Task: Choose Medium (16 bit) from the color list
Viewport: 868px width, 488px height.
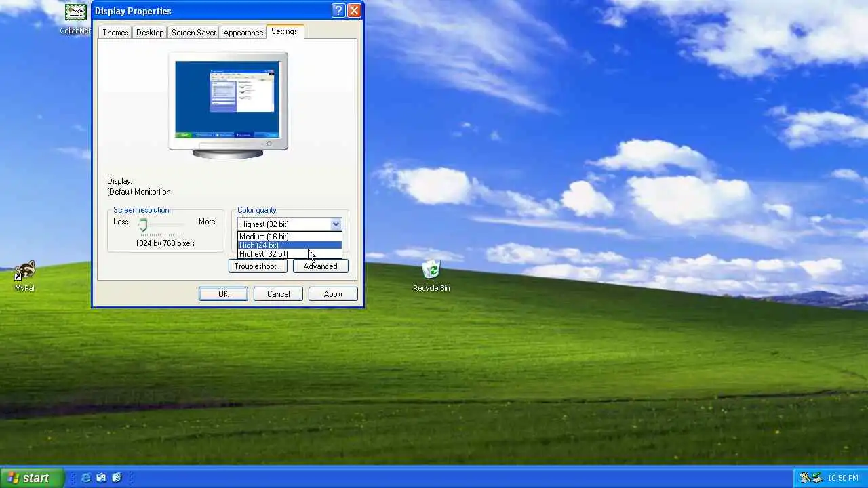Action: pyautogui.click(x=290, y=237)
